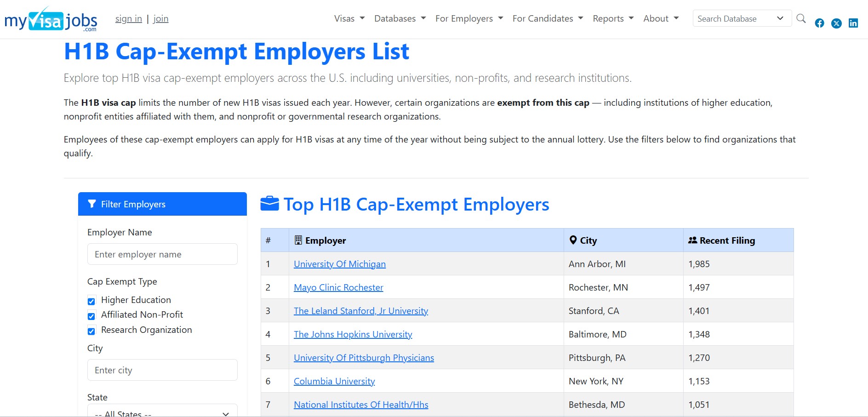Open University Of Pittsburgh Physicians link

tap(364, 358)
